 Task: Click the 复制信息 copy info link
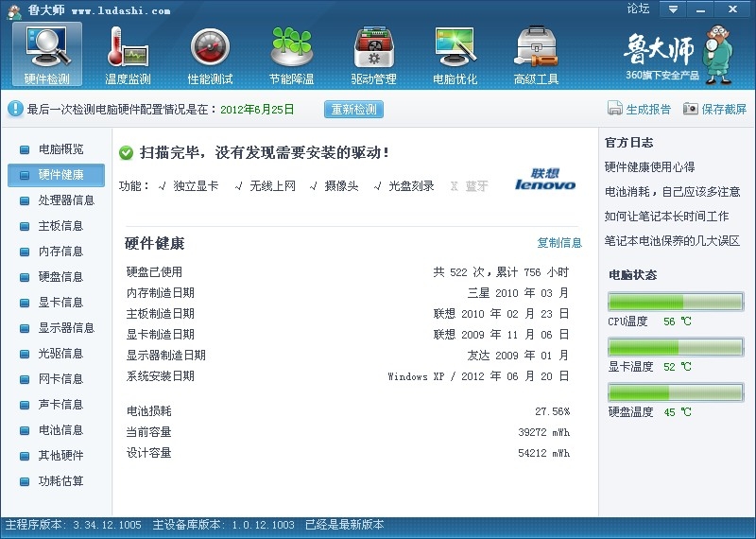(559, 243)
